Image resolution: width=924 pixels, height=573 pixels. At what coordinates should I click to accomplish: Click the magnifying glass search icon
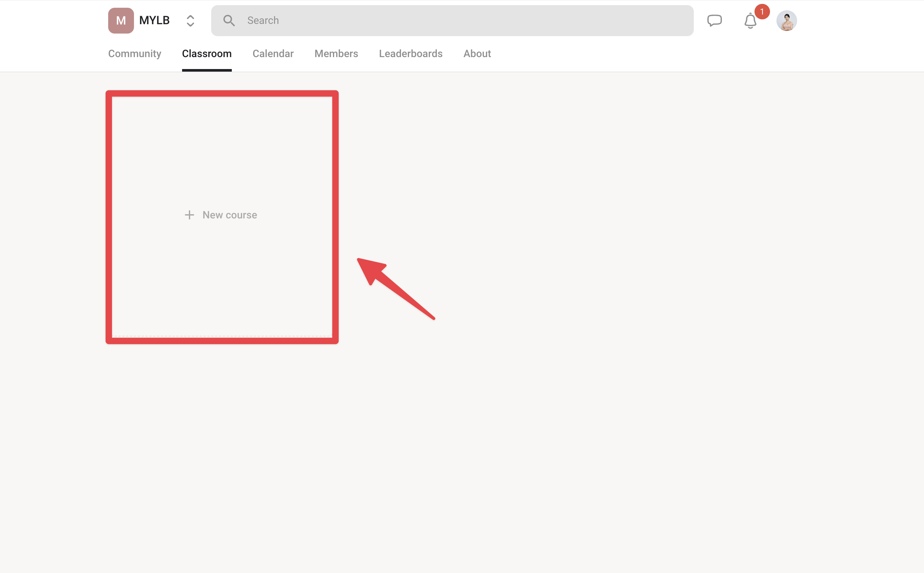[229, 20]
